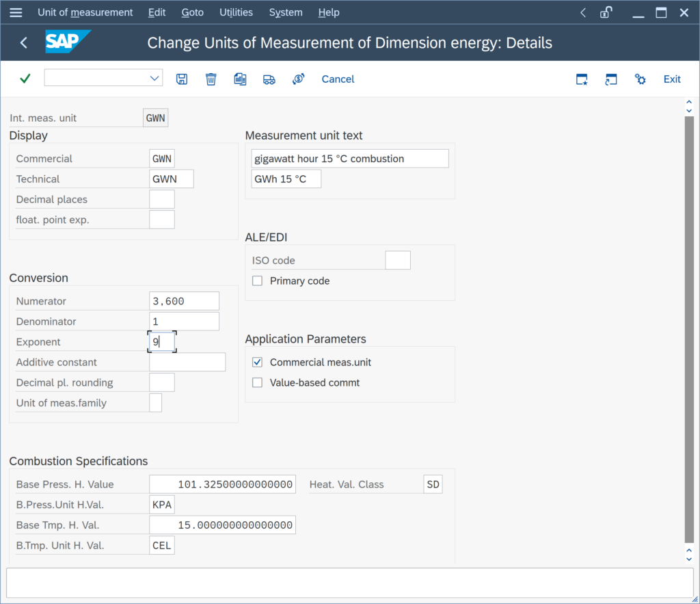Image resolution: width=700 pixels, height=604 pixels.
Task: Uncheck the Commercial meas.unit checkbox
Action: [x=257, y=362]
